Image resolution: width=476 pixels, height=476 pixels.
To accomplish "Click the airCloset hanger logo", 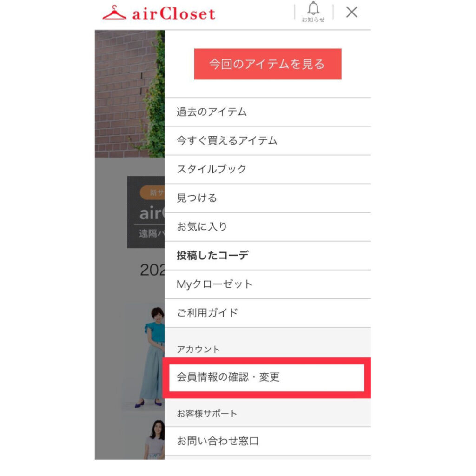I will coord(114,13).
